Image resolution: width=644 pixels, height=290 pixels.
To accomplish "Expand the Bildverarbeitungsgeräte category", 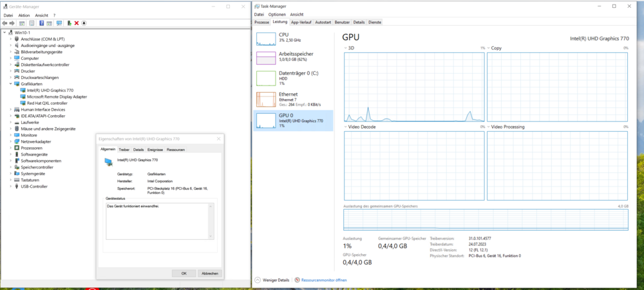I will (x=11, y=52).
